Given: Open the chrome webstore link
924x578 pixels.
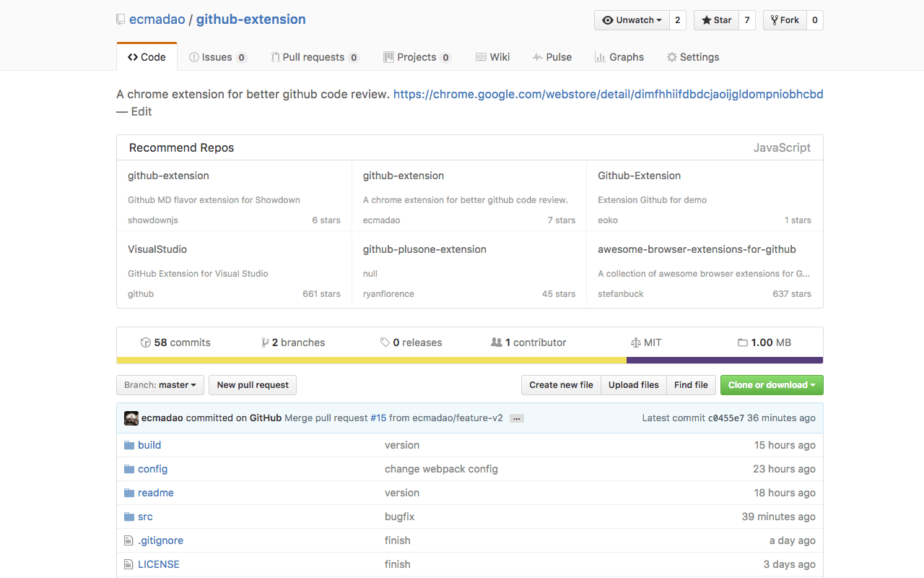Looking at the screenshot, I should pos(609,94).
